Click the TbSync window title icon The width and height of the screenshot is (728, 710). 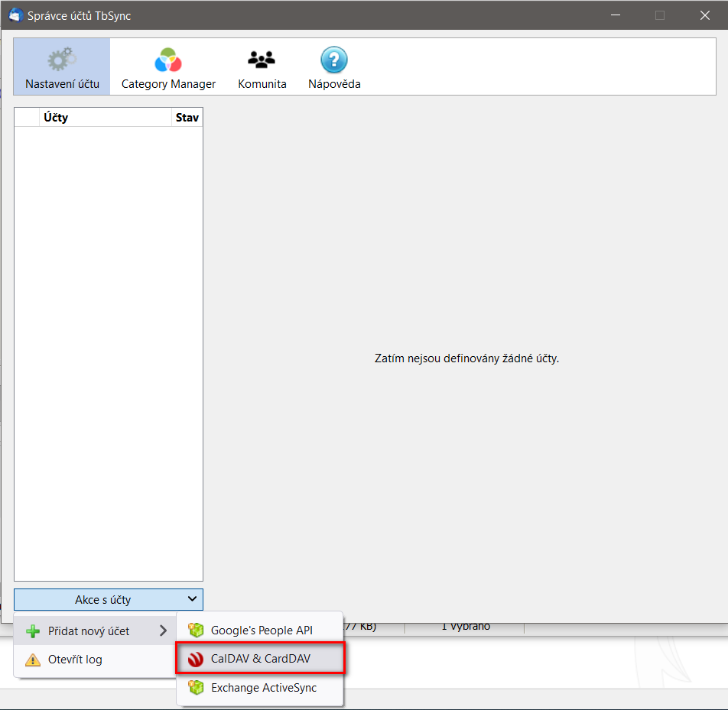[x=15, y=15]
